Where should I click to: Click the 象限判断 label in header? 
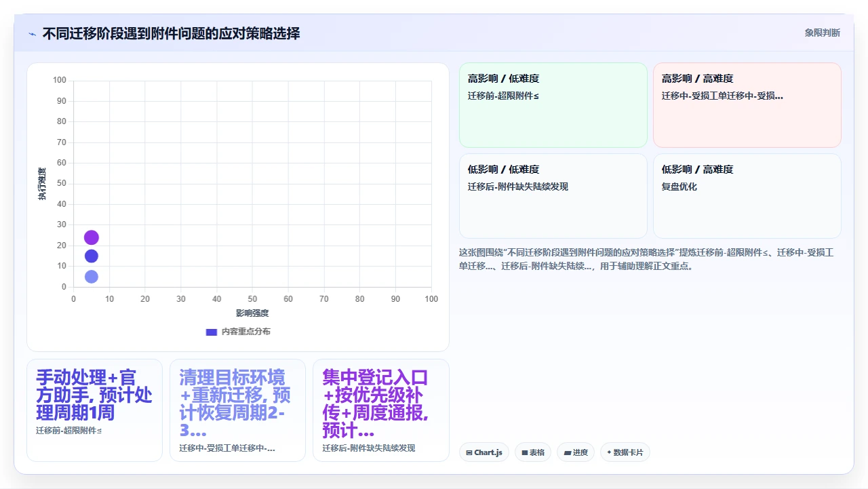point(822,33)
